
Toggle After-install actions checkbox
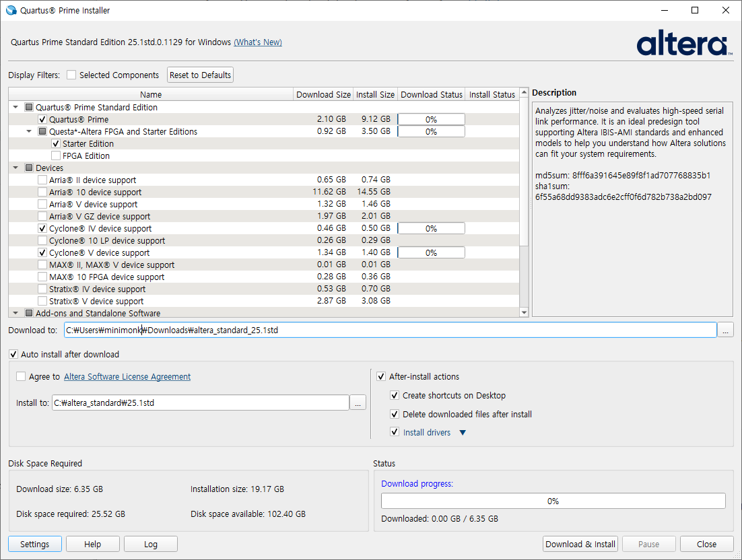tap(381, 376)
